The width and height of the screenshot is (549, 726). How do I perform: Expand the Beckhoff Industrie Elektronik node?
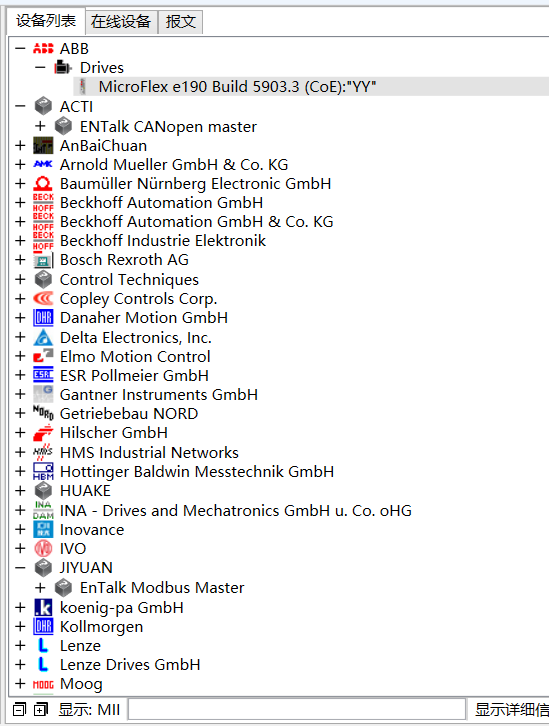(x=20, y=241)
